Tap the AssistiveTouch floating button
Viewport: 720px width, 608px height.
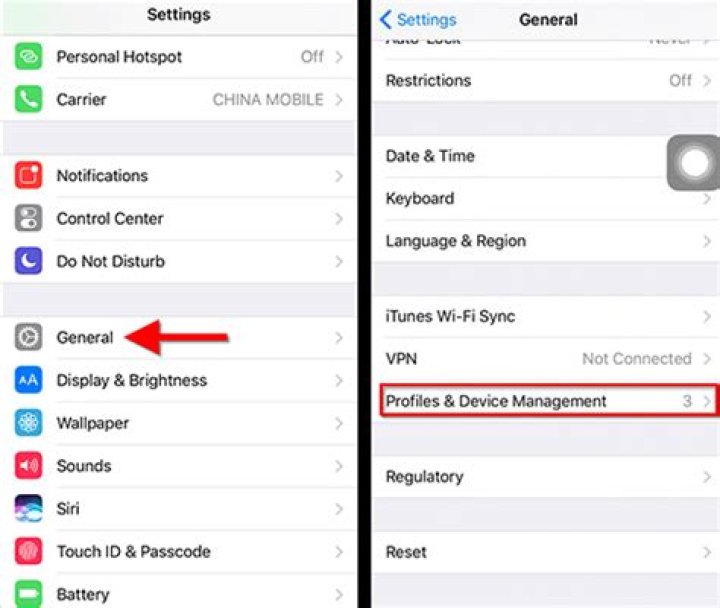[693, 163]
